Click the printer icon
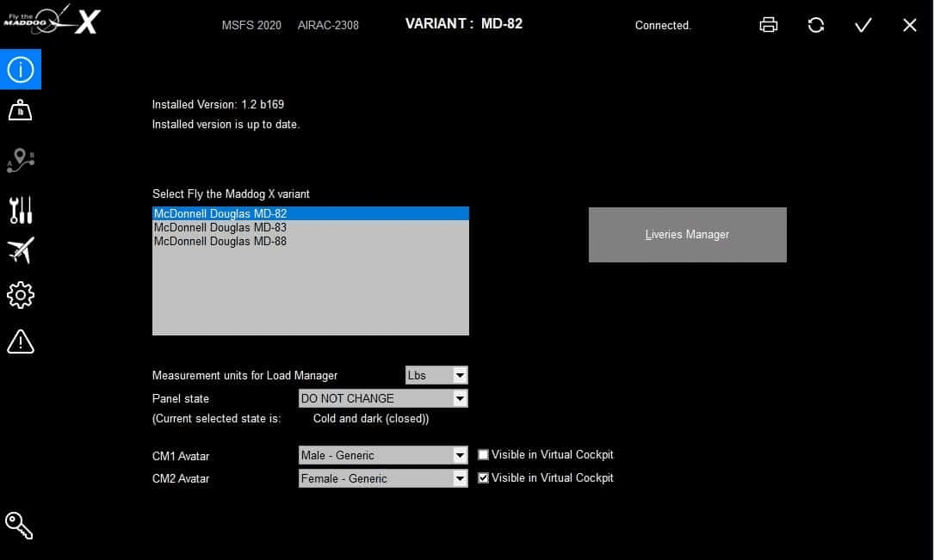The height and width of the screenshot is (560, 934). (x=769, y=25)
